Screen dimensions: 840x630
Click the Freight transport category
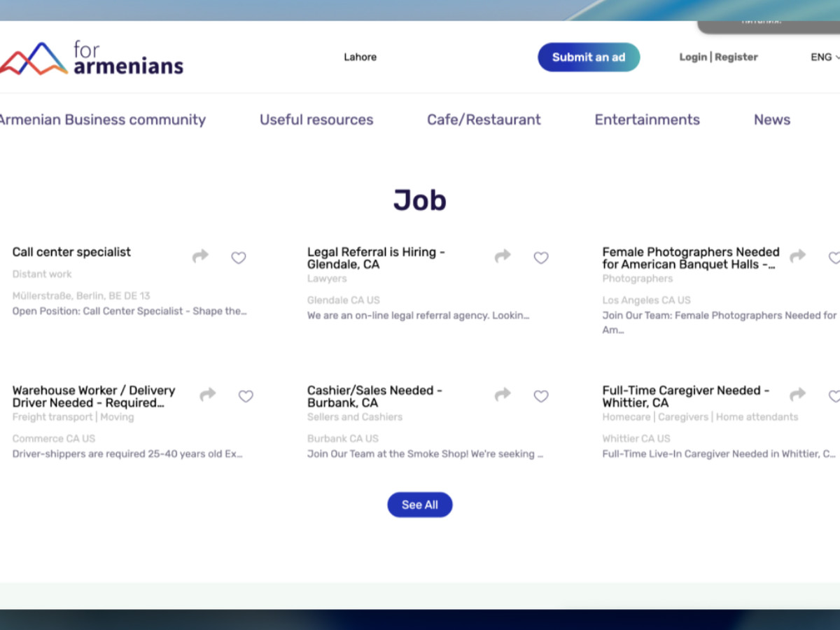tap(52, 417)
